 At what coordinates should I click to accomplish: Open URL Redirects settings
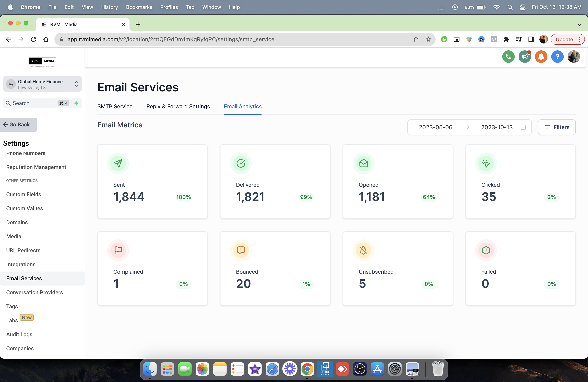pyautogui.click(x=24, y=251)
